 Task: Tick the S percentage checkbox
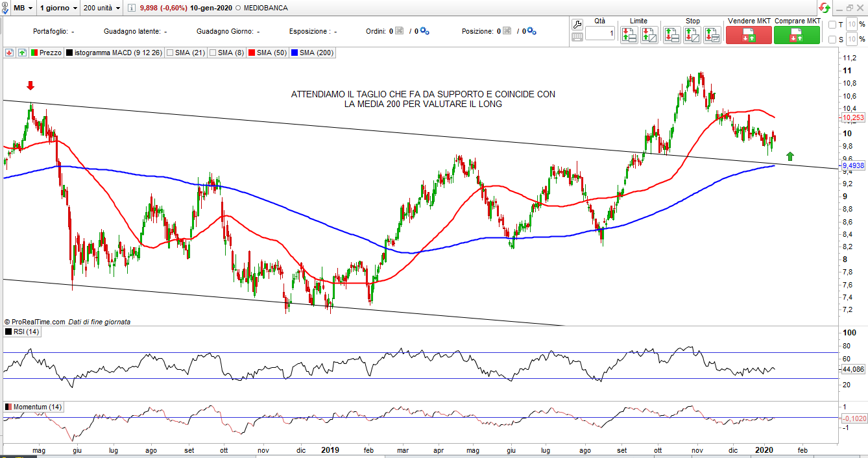pos(832,40)
